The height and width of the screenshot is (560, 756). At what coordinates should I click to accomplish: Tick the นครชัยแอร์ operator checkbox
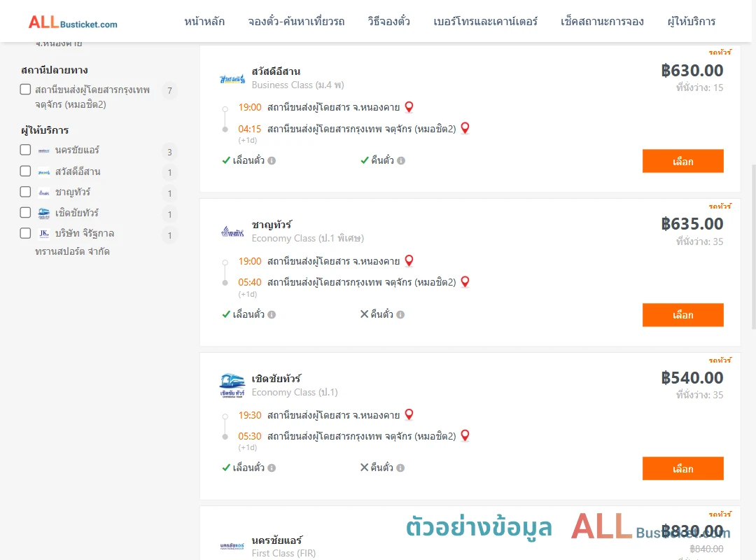(26, 150)
